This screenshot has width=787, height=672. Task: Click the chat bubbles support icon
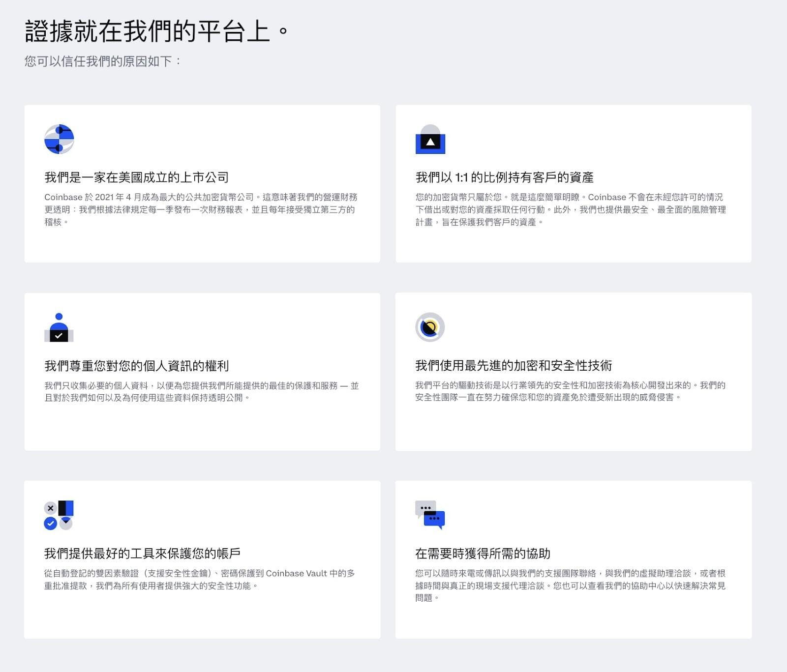pos(430,515)
